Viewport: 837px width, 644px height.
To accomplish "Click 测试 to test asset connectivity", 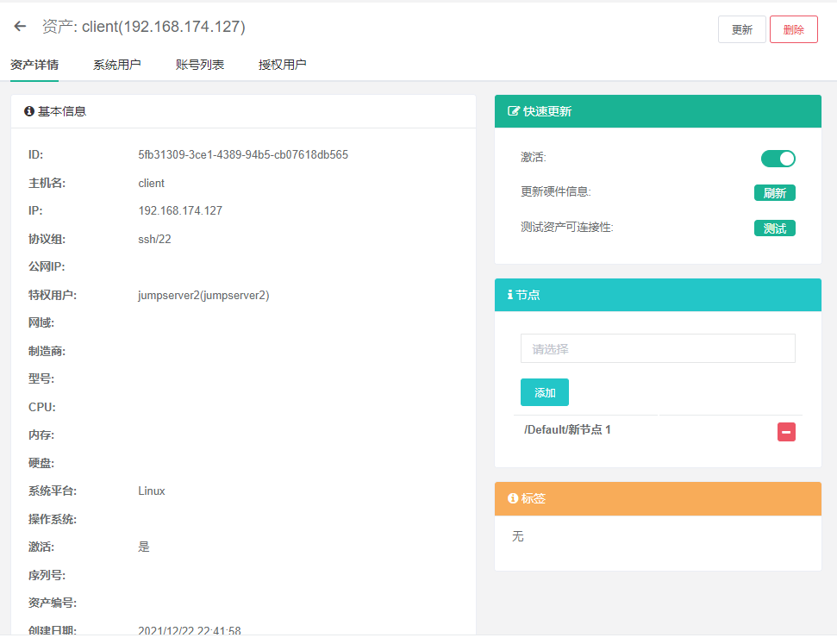I will 774,228.
